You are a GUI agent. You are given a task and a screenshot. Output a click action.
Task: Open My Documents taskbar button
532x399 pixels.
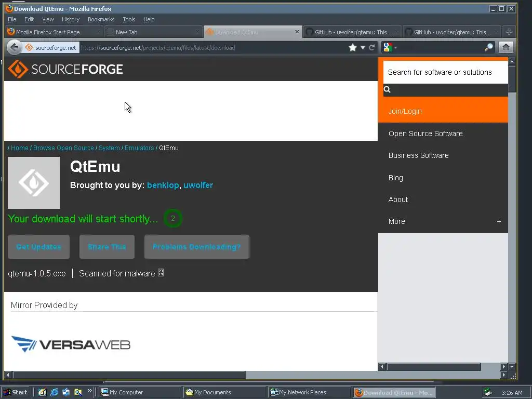(224, 392)
